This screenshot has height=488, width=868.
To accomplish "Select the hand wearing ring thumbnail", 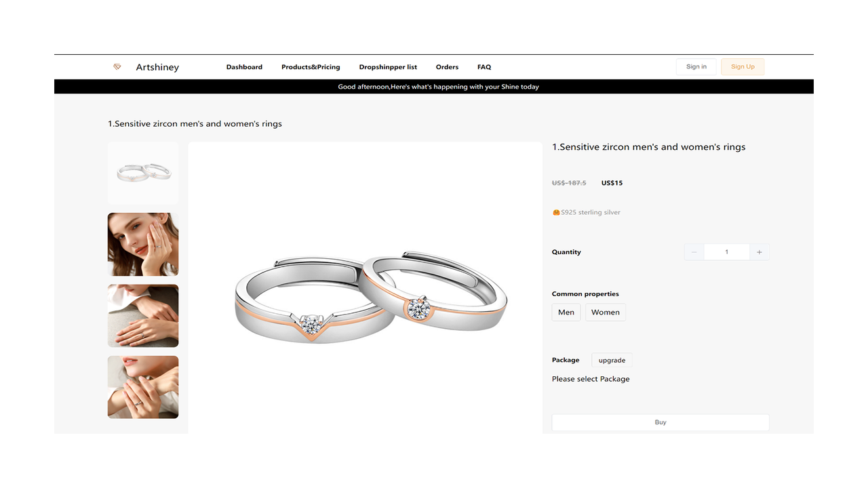I will point(143,316).
